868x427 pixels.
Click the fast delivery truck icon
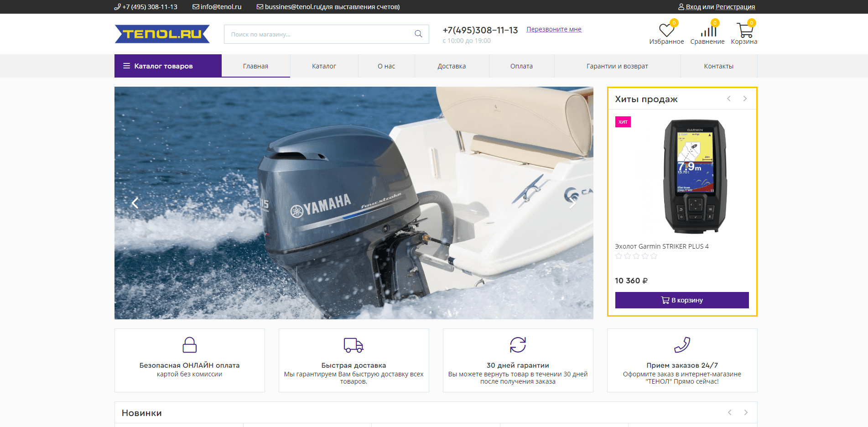353,345
